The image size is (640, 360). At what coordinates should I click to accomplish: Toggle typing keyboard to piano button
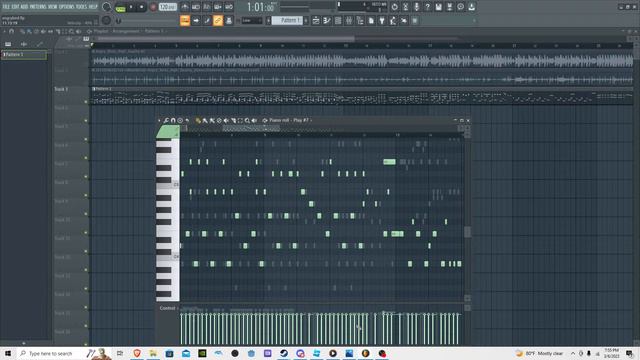pos(185,20)
